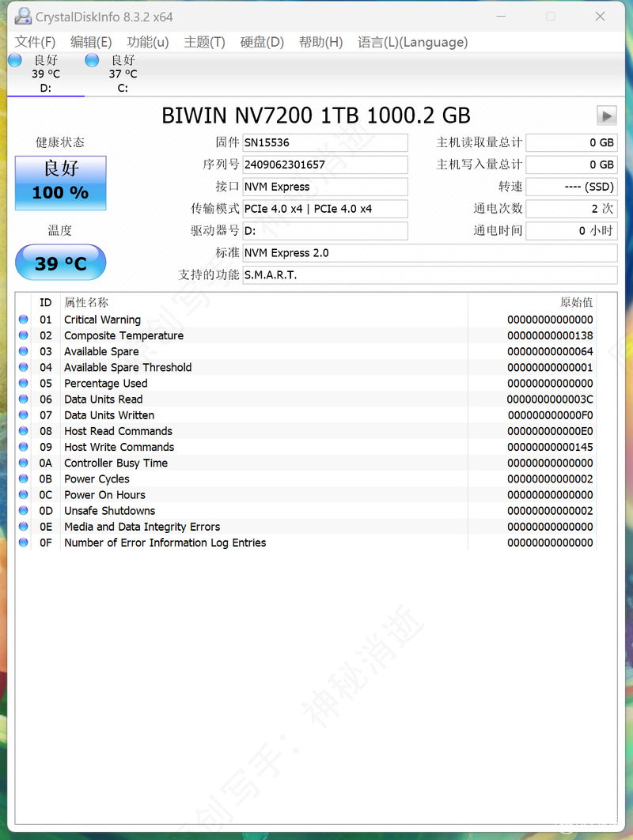633x840 pixels.
Task: Click status orb for Host Read Commands row
Action: click(23, 431)
